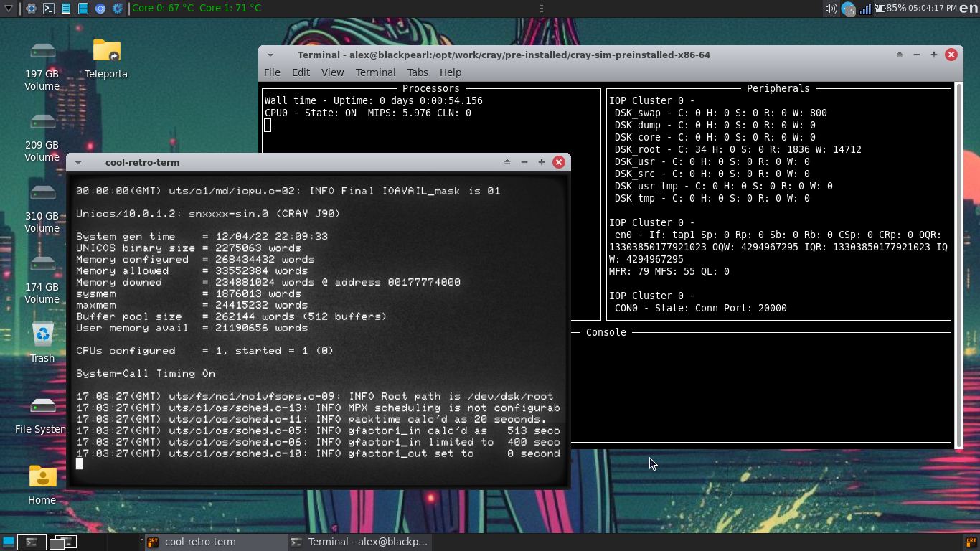This screenshot has width=980, height=551.
Task: Open the file manager icon in the panel
Action: pyautogui.click(x=83, y=8)
